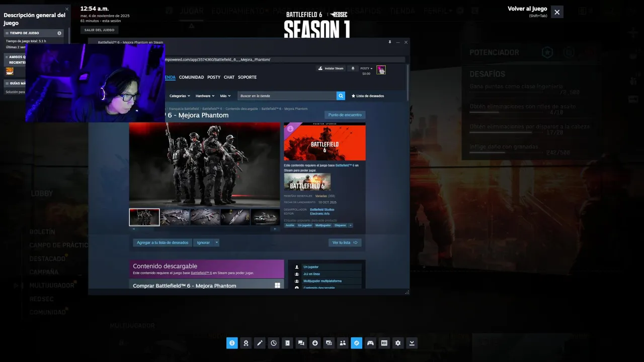Select the first soldiers screenshot thumbnail

(144, 217)
